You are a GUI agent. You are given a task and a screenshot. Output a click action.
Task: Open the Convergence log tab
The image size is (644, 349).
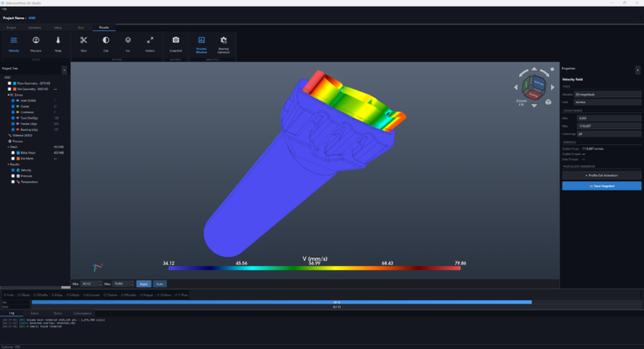click(x=82, y=313)
